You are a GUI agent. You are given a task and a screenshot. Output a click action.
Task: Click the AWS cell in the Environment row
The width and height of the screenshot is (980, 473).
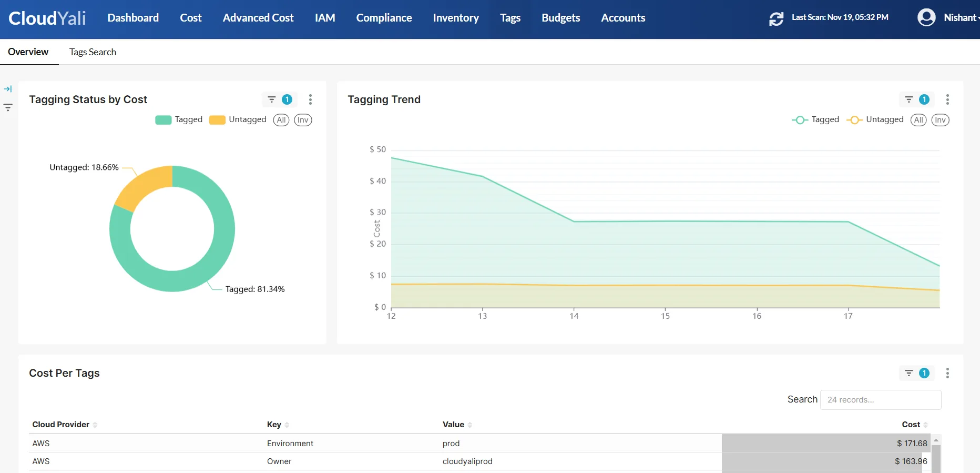41,444
